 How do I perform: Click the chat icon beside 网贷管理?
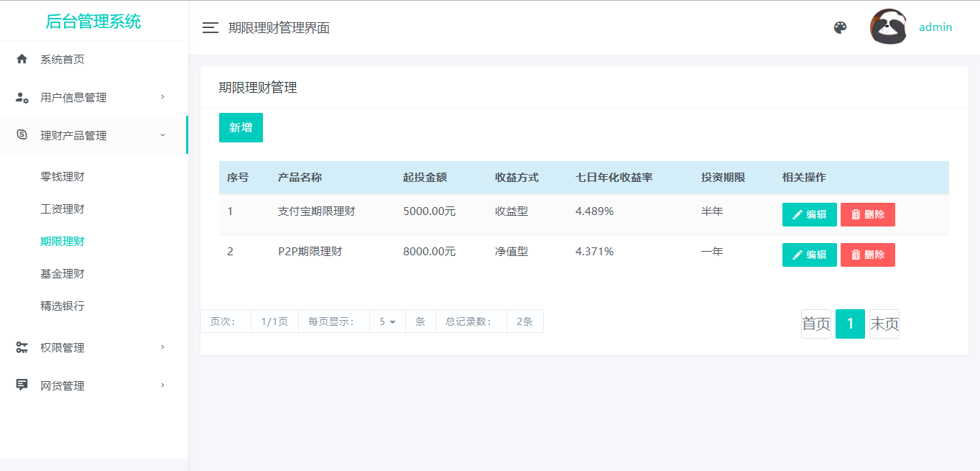22,385
